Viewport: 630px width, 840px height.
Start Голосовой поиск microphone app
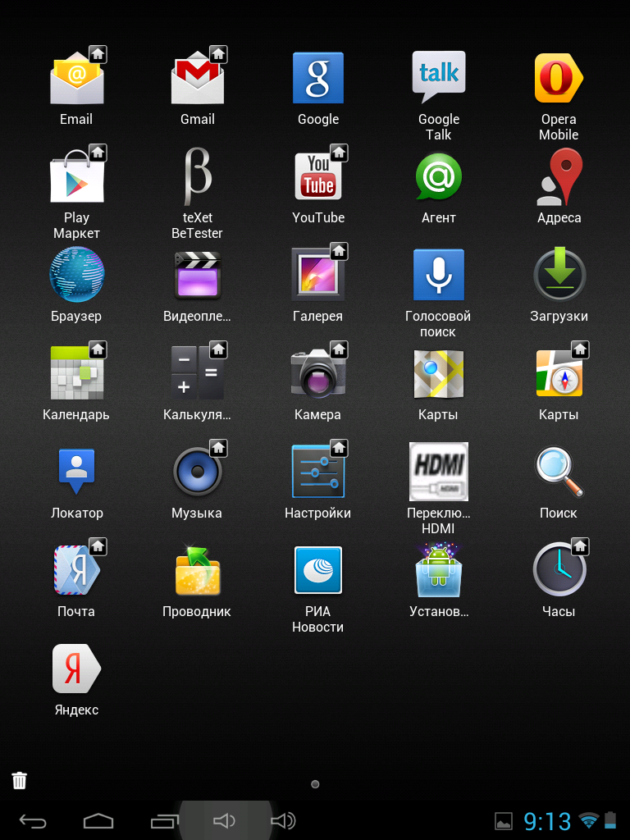point(439,274)
